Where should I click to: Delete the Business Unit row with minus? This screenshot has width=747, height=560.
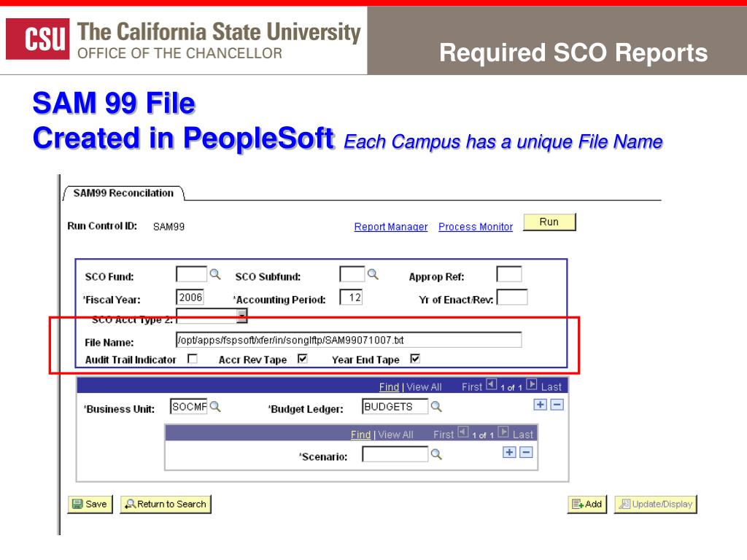557,405
